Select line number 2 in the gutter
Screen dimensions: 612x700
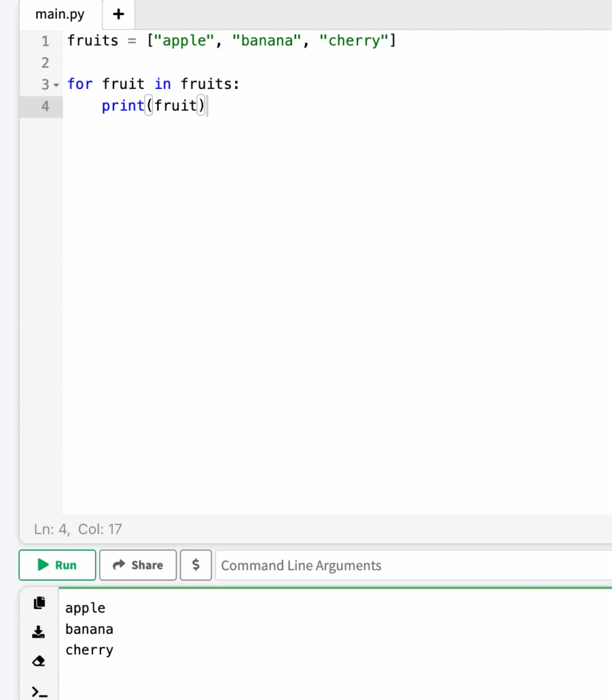45,62
